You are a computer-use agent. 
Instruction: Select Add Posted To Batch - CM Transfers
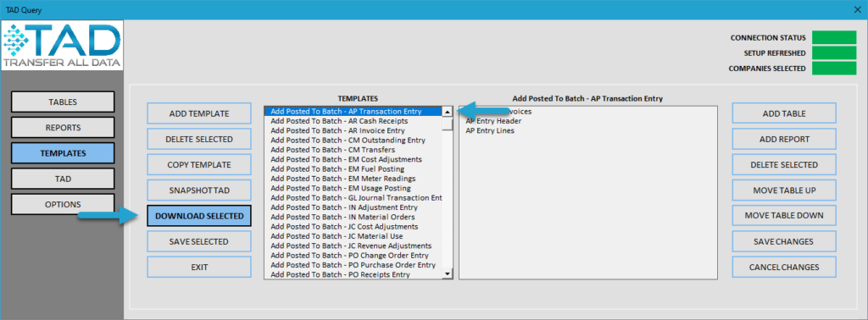(353, 149)
